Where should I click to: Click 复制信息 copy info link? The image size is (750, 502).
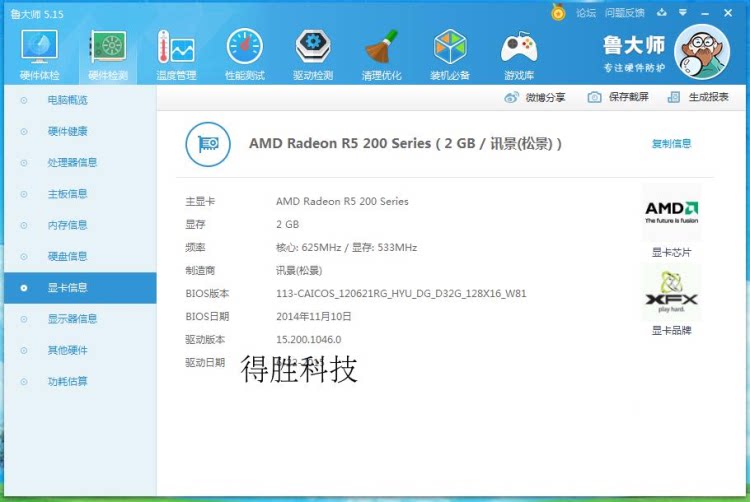tap(672, 143)
